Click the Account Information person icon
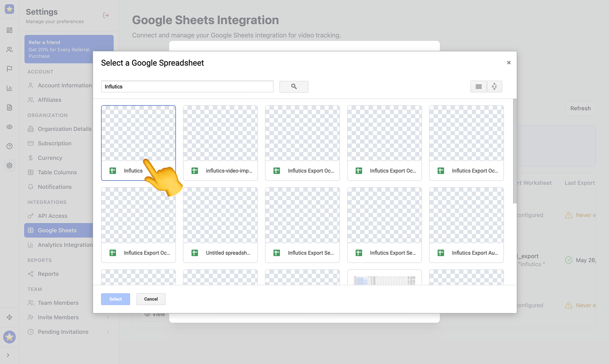The height and width of the screenshot is (364, 609). (31, 85)
